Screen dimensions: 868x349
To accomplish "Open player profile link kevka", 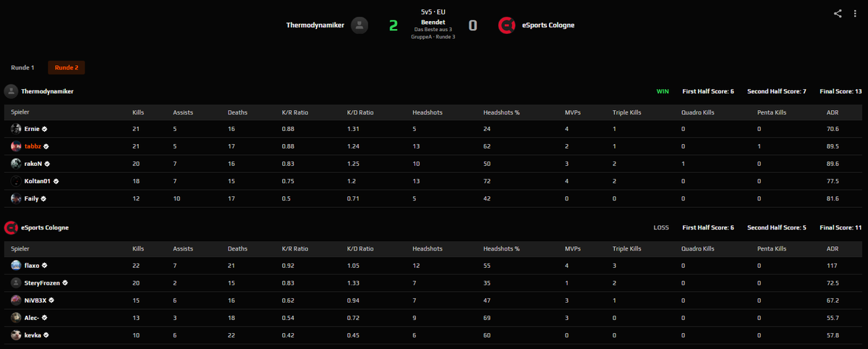I will point(33,335).
